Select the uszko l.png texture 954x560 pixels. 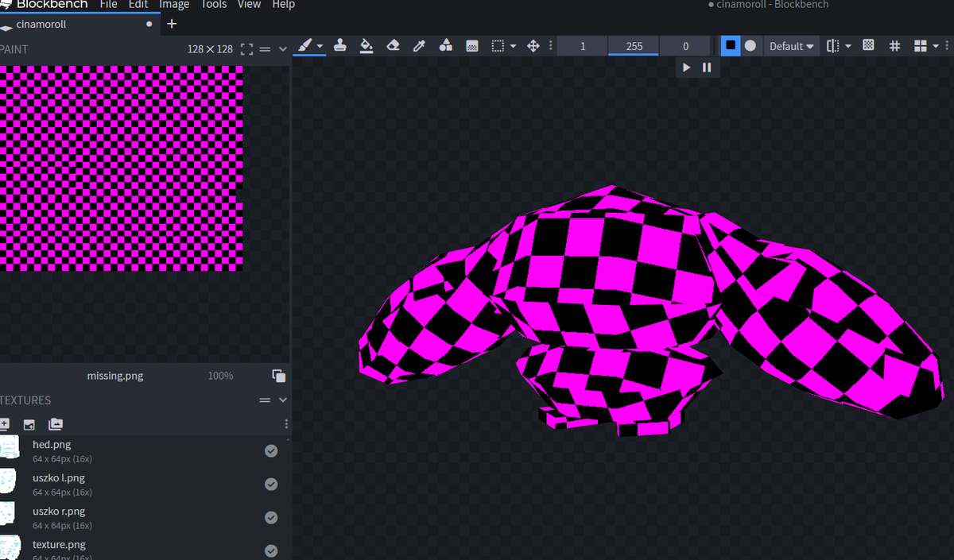point(143,485)
